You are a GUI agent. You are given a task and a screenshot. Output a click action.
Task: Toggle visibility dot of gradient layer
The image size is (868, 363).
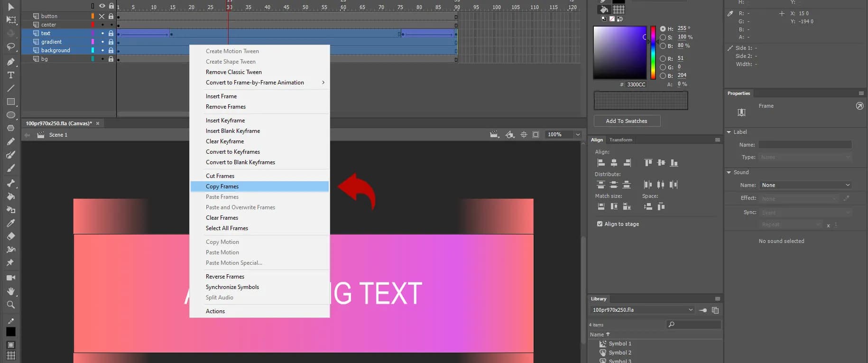pyautogui.click(x=102, y=42)
